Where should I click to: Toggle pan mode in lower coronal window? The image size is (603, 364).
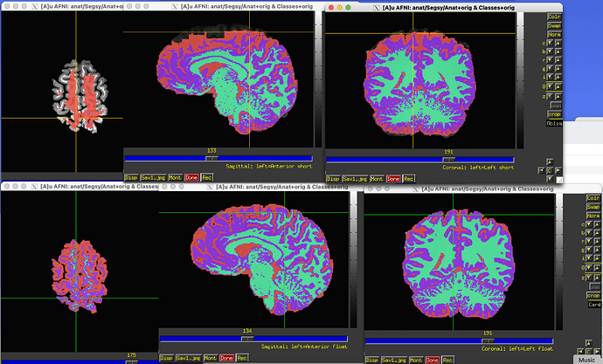point(595,286)
